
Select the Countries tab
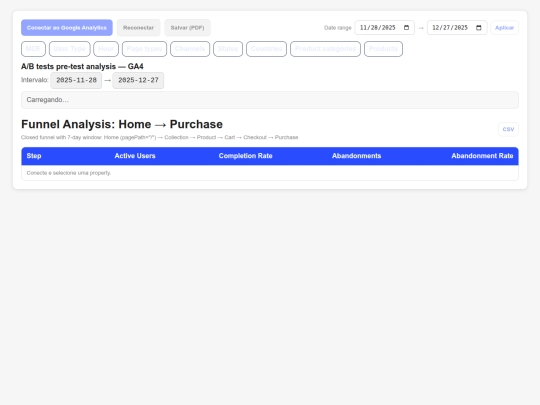pos(267,49)
